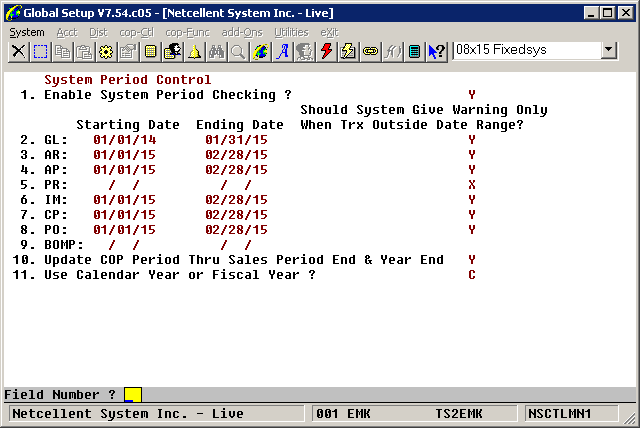This screenshot has height=428, width=640.
Task: Open the title bar application icon menu
Action: [11, 11]
